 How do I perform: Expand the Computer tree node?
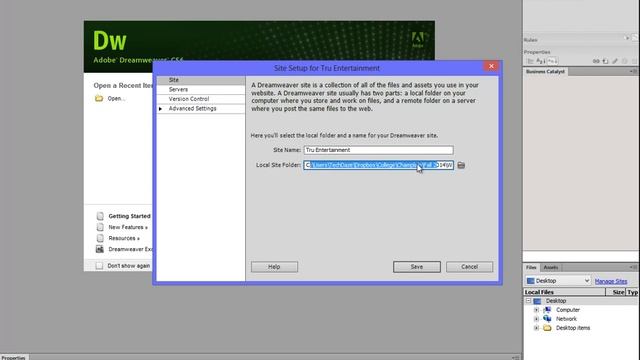(x=536, y=310)
